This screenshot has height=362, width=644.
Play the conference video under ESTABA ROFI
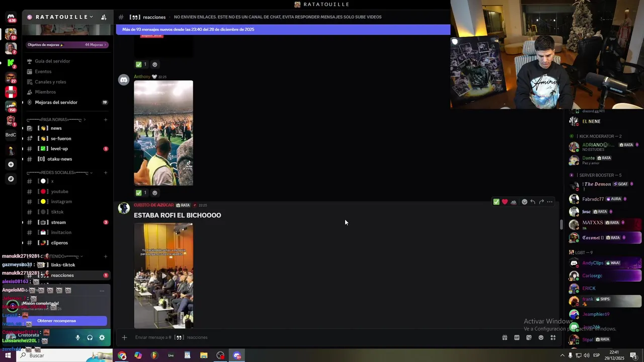click(x=164, y=276)
